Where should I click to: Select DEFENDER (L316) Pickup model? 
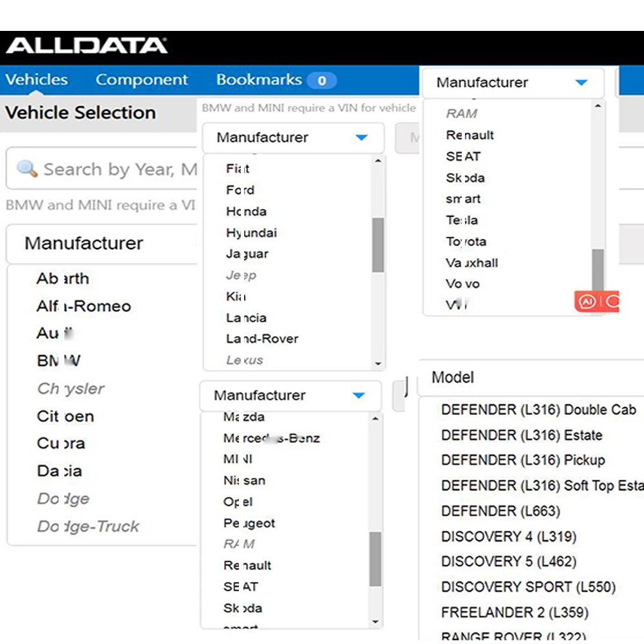pos(523,460)
